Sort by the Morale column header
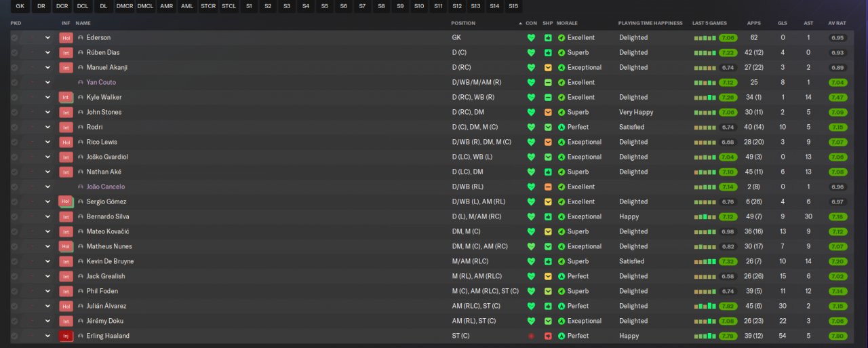 tap(567, 23)
